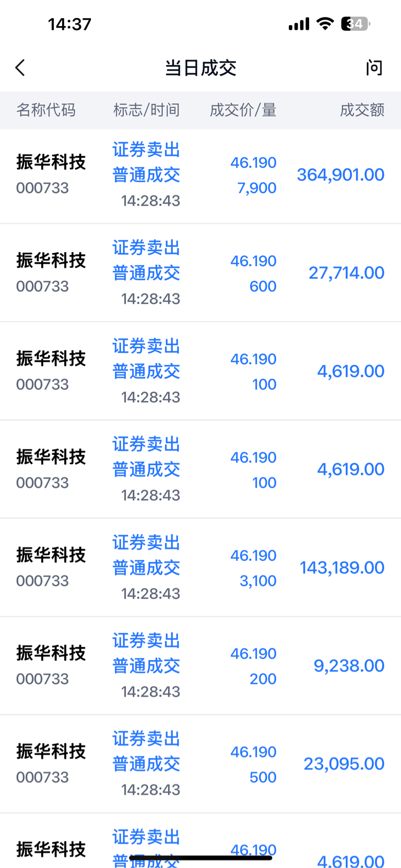Tap the cellular signal strength icon

point(299,24)
